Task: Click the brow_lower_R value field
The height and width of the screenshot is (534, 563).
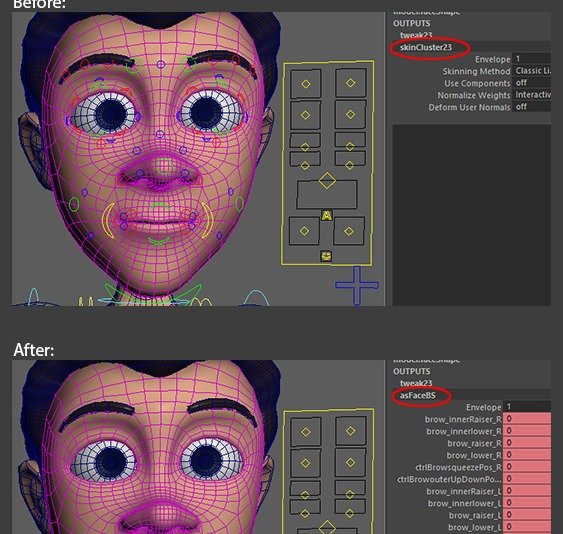Action: 527,455
